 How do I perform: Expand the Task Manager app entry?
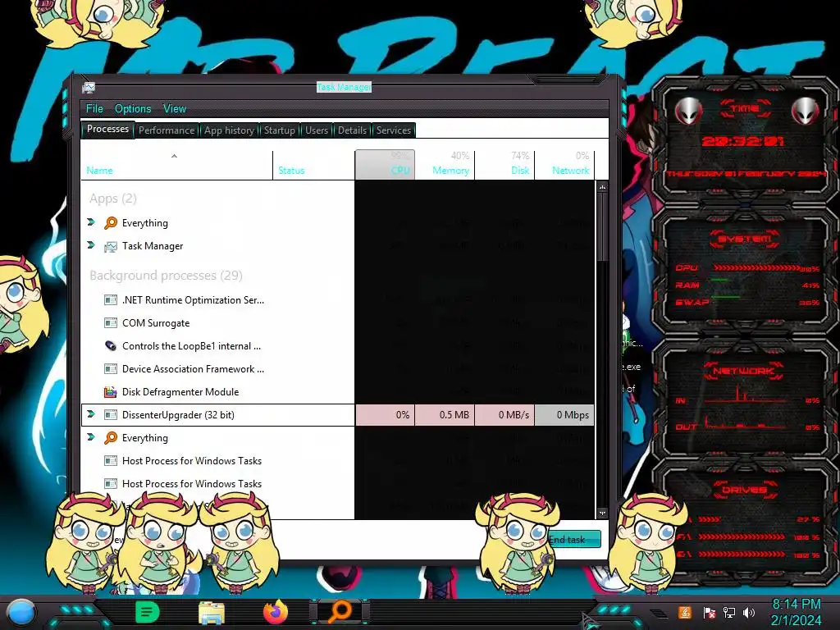[x=91, y=245]
